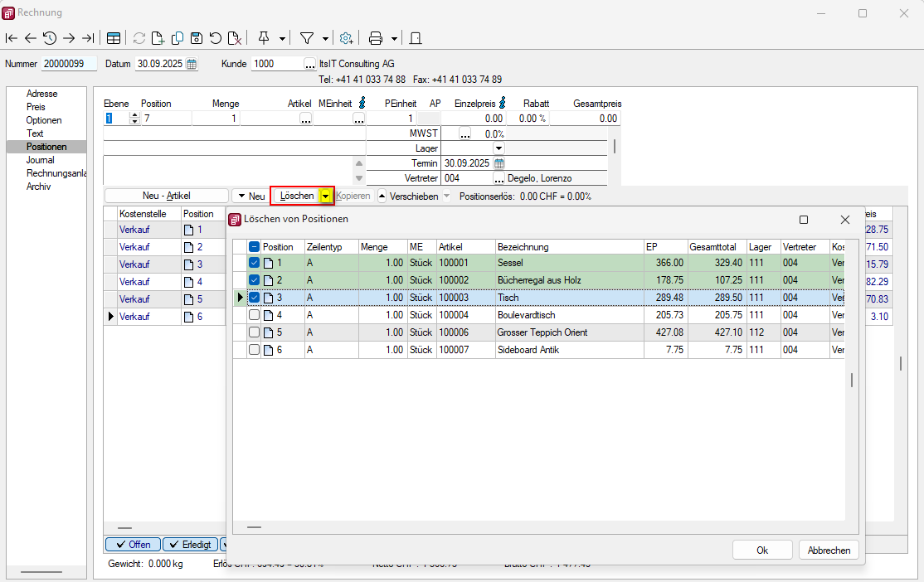Click the save diskette icon
Viewport: 924px width, 582px height.
click(x=197, y=38)
